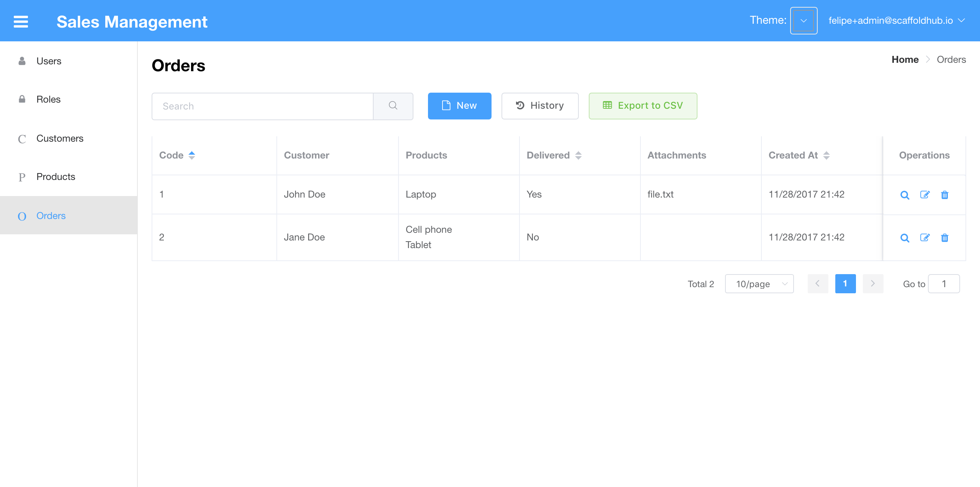Export orders to CSV
Image resolution: width=980 pixels, height=487 pixels.
643,106
